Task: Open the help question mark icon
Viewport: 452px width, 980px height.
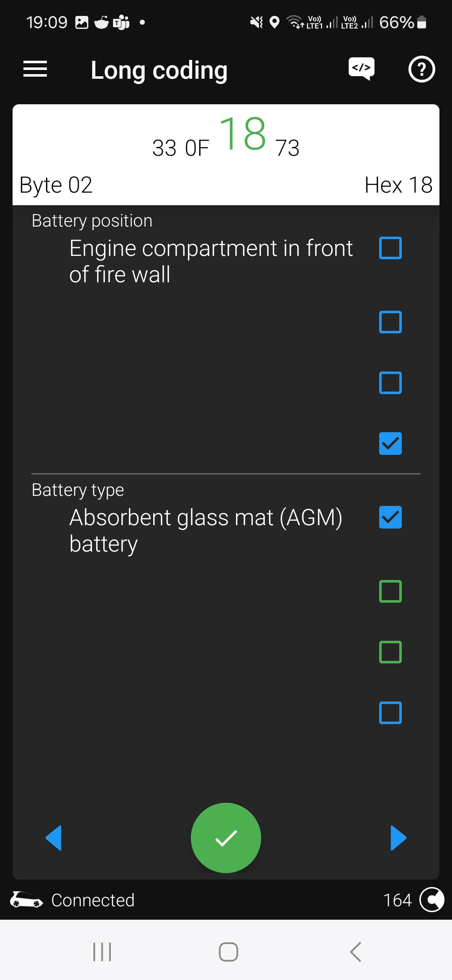Action: (x=421, y=69)
